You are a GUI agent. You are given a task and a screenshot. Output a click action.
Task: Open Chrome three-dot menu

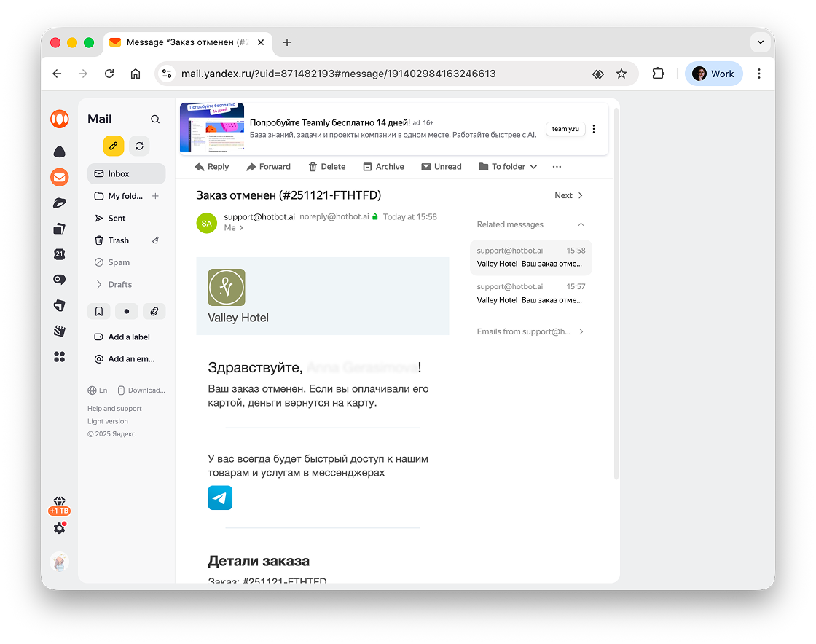tap(758, 74)
